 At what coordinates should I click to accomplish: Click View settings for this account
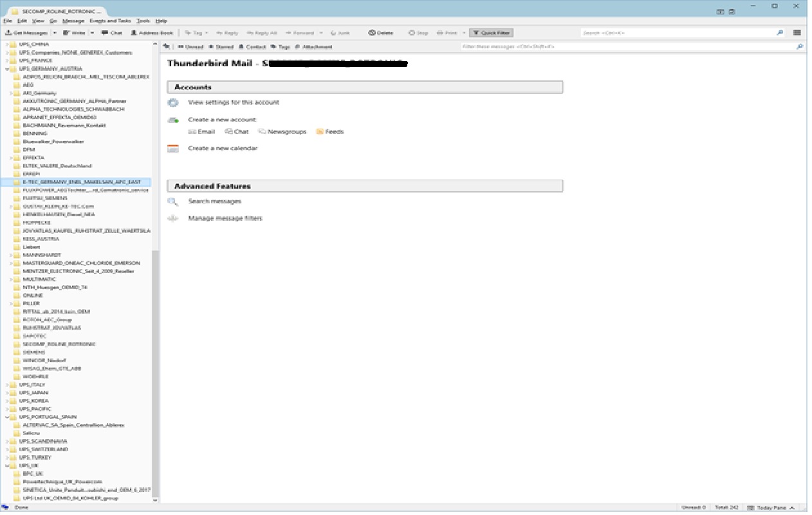234,102
